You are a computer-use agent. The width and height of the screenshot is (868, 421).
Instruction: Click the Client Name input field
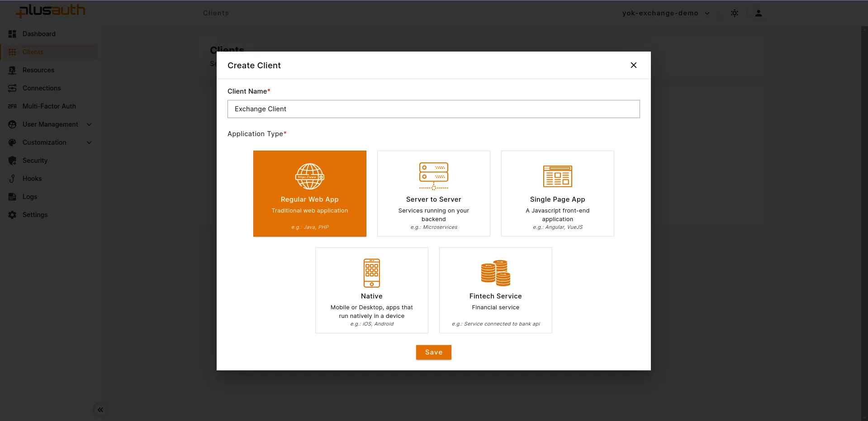(433, 109)
